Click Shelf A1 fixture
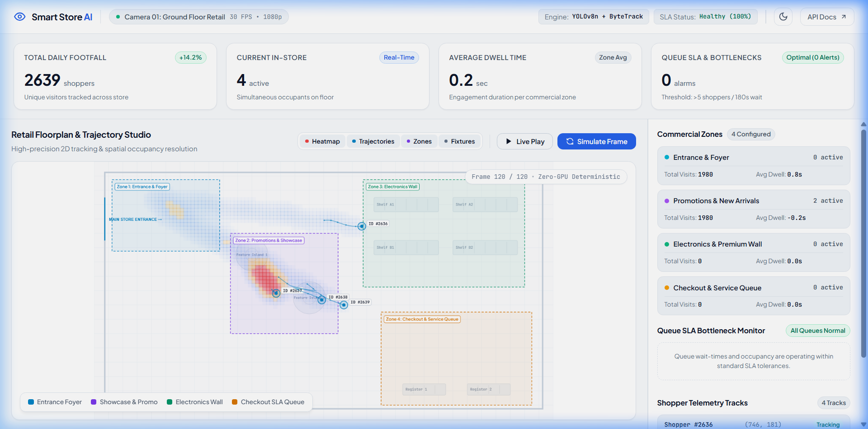This screenshot has width=868, height=429. [406, 205]
